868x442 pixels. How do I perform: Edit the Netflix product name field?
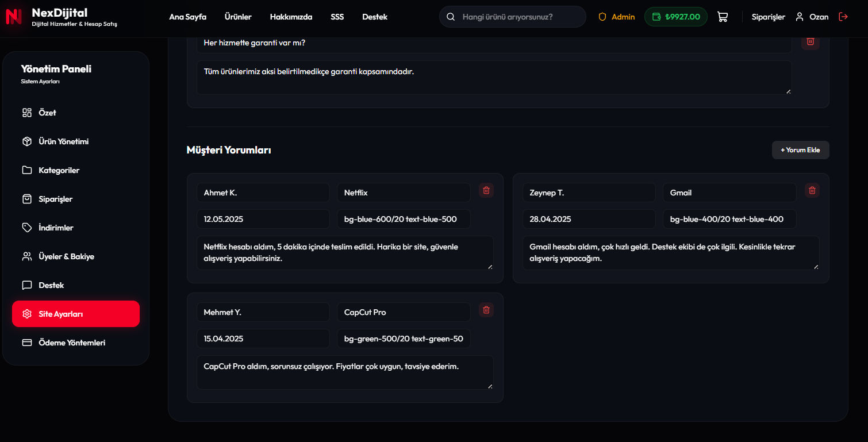tap(404, 193)
